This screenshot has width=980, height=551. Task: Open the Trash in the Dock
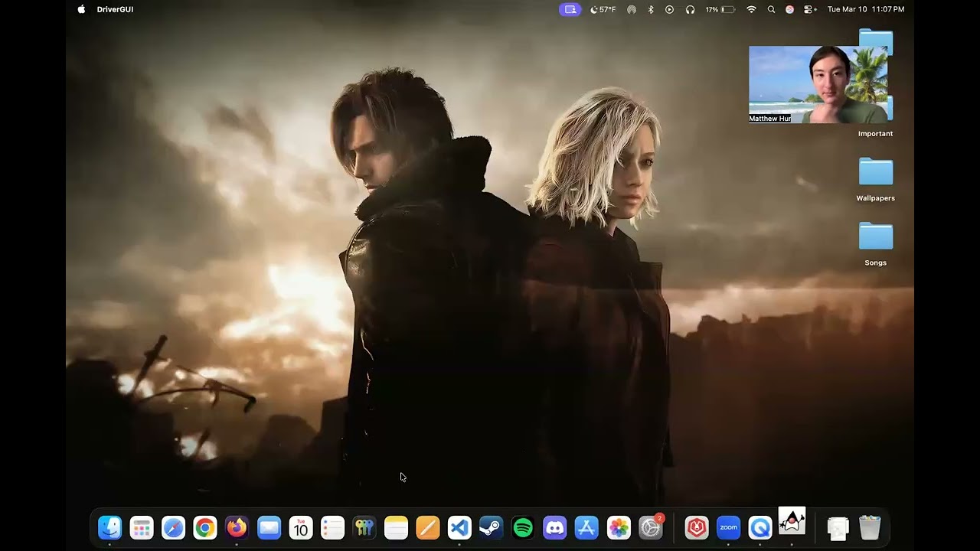870,527
